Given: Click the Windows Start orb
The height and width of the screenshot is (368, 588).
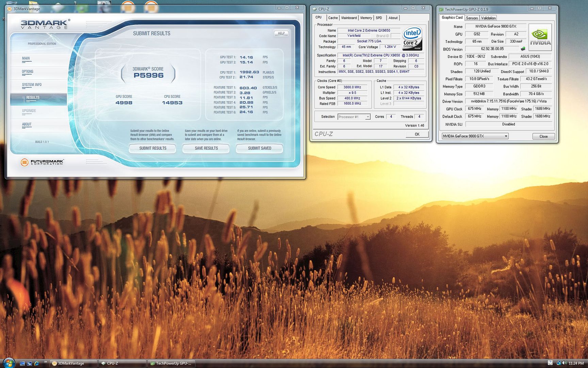Looking at the screenshot, I should pos(8,363).
